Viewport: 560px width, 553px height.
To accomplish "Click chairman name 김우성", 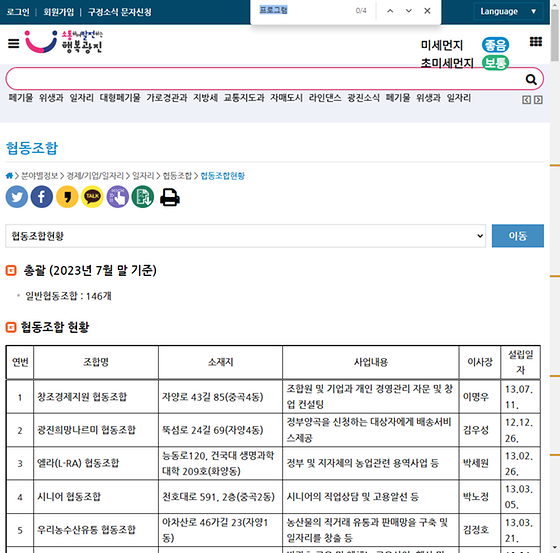I will 476,430.
